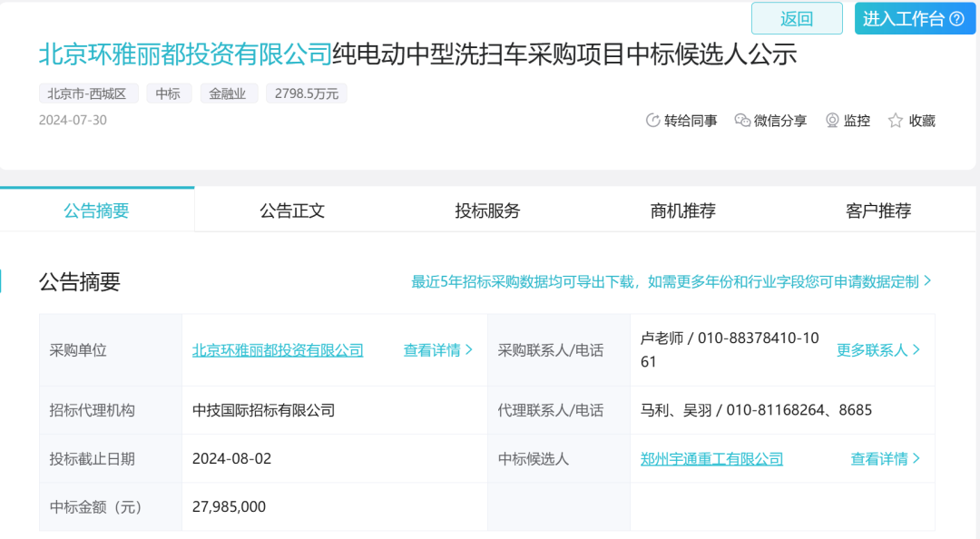Click the 中标 tag
The image size is (980, 539).
click(x=168, y=93)
